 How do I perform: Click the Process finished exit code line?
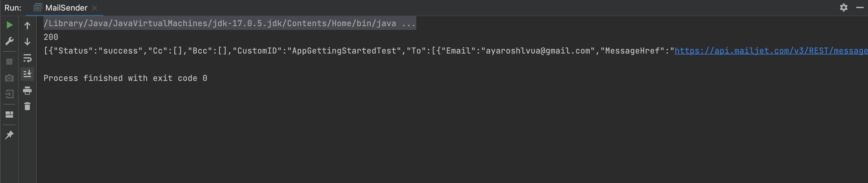(126, 78)
